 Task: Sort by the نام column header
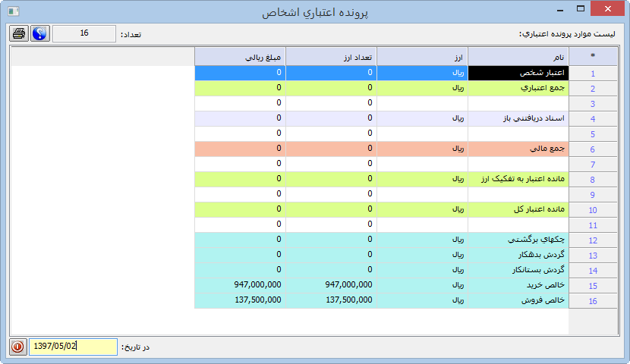click(x=518, y=57)
